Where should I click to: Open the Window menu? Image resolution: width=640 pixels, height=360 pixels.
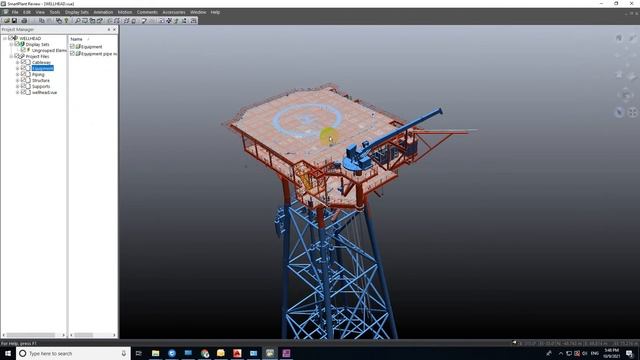point(198,12)
